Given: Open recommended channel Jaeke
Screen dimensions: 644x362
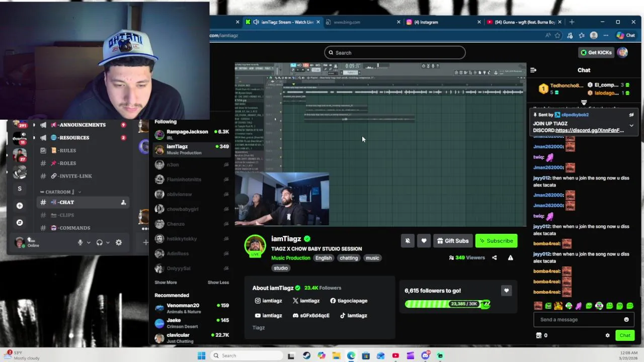Looking at the screenshot, I should point(192,323).
